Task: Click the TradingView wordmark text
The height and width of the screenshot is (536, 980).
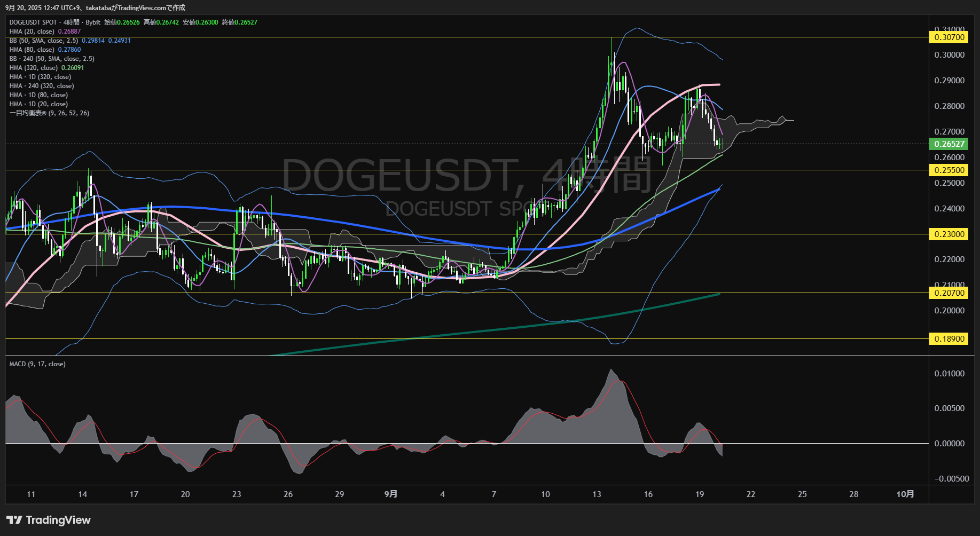Action: click(x=58, y=520)
